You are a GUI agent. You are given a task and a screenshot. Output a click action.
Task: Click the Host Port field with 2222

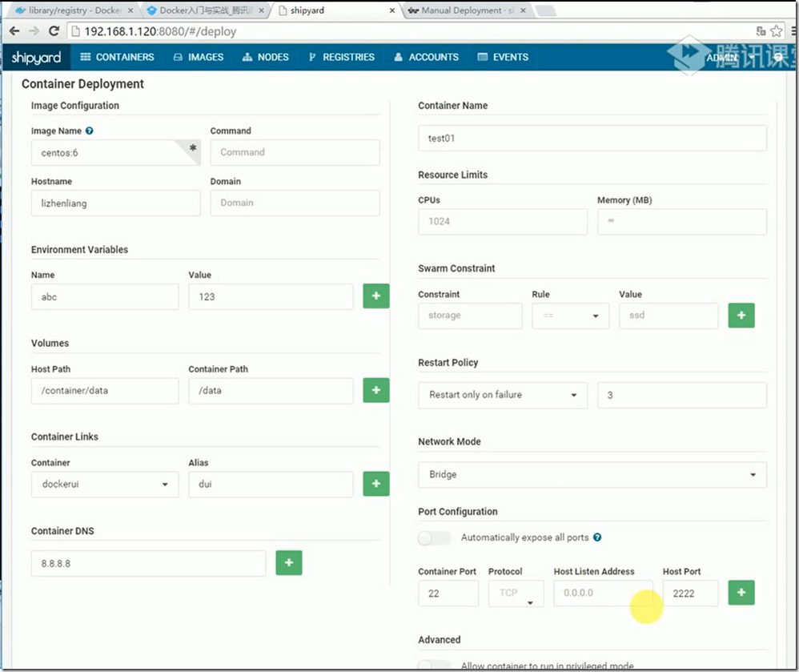coord(690,594)
